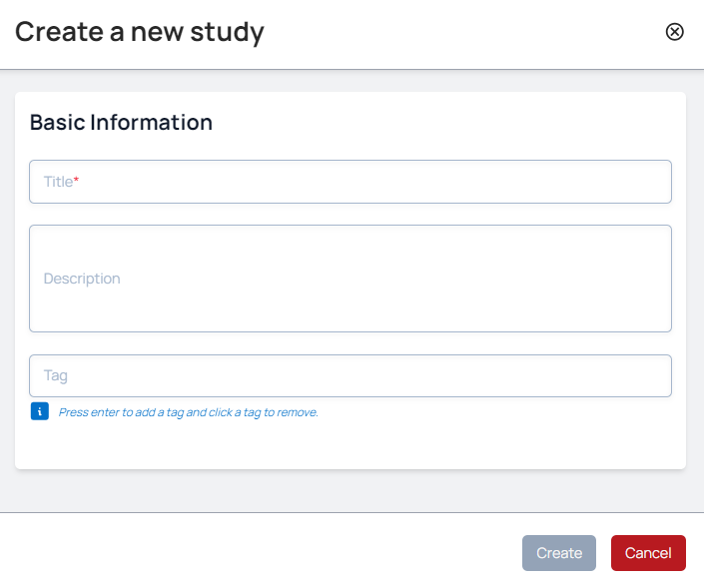Close the Create a new study dialog
The image size is (704, 588).
coord(675,32)
